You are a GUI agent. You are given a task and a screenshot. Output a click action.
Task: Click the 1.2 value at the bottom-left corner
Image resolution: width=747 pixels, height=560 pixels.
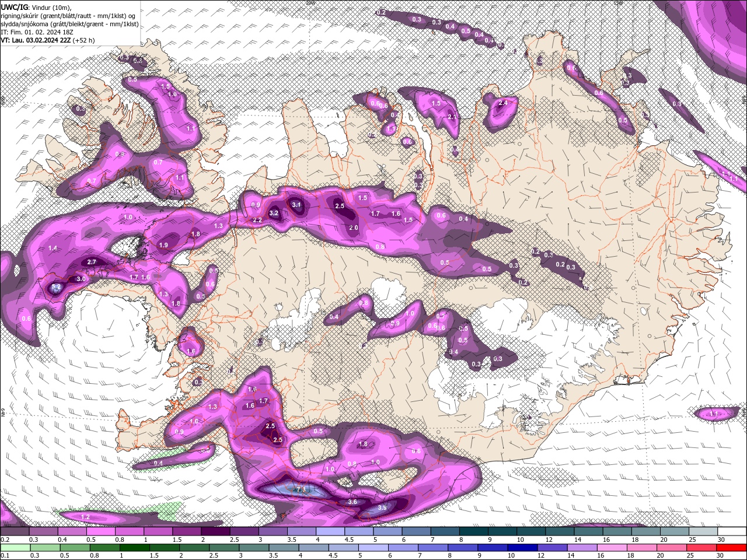click(x=85, y=517)
